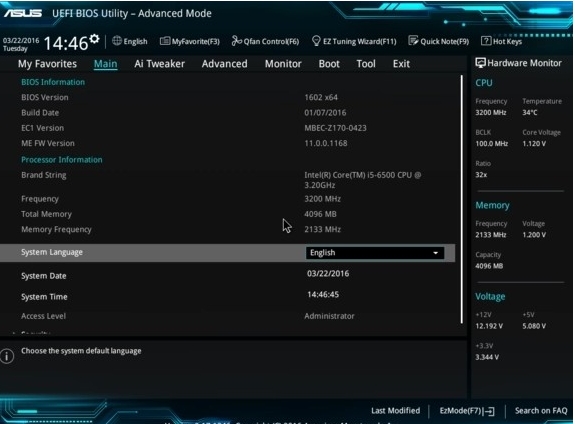Click the Quick Note pencil icon
The image size is (577, 424).
(413, 41)
